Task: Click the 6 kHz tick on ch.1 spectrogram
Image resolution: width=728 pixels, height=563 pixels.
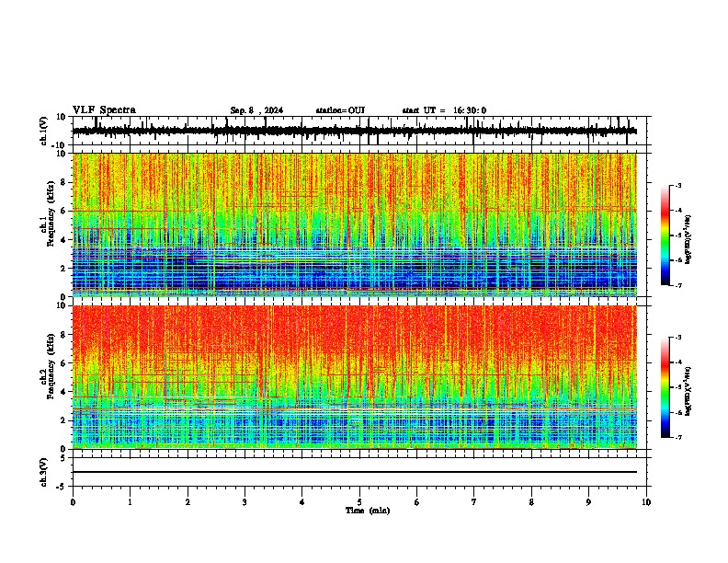Action: pyautogui.click(x=64, y=211)
